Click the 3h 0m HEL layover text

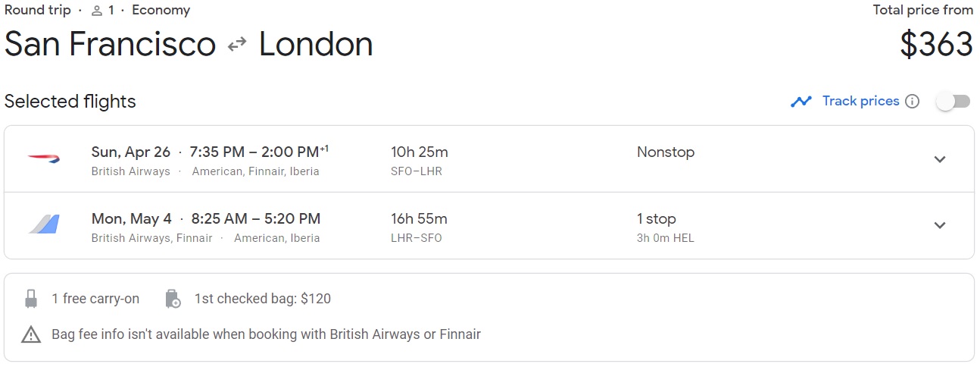point(665,238)
